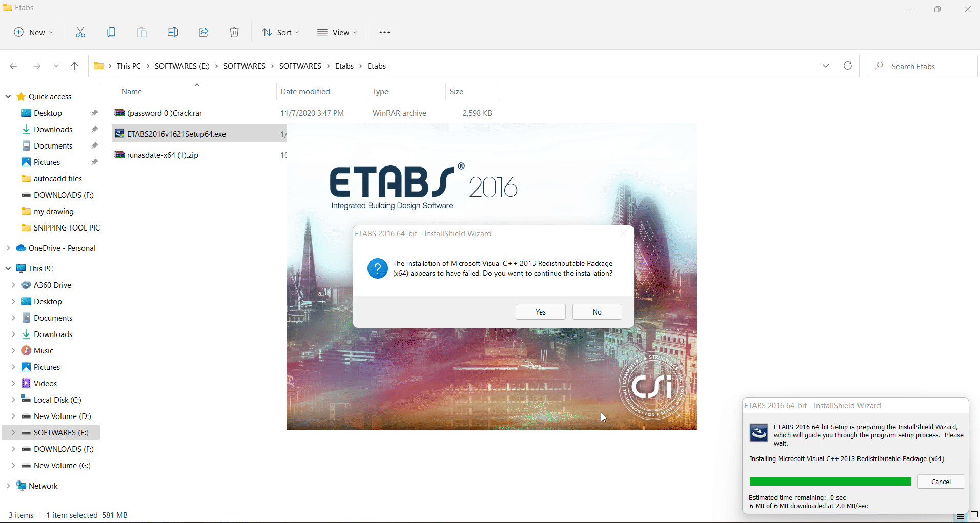Sort by the Size column header
Image resolution: width=980 pixels, height=523 pixels.
(x=456, y=92)
